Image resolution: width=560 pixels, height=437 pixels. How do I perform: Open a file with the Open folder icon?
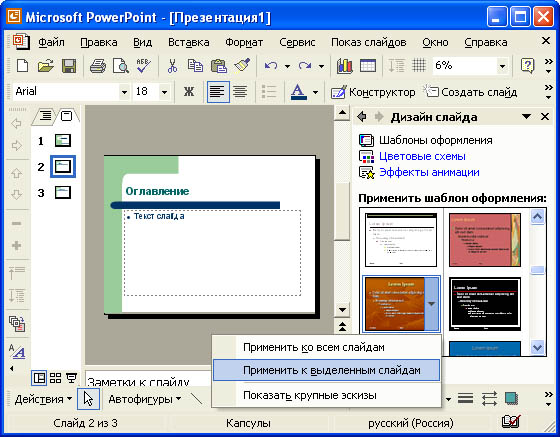[x=45, y=66]
